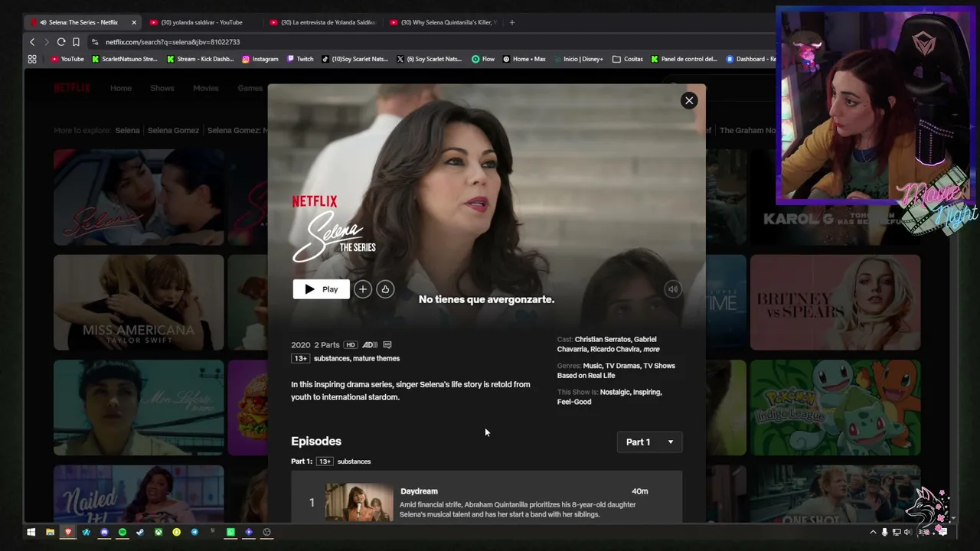Open the Panel de control bookmark
Image resolution: width=980 pixels, height=551 pixels.
point(684,59)
